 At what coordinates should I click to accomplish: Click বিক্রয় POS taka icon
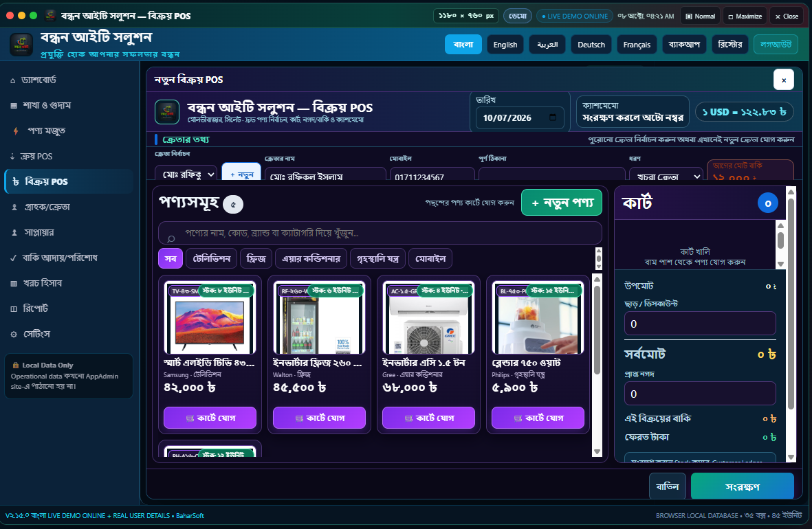(16, 181)
